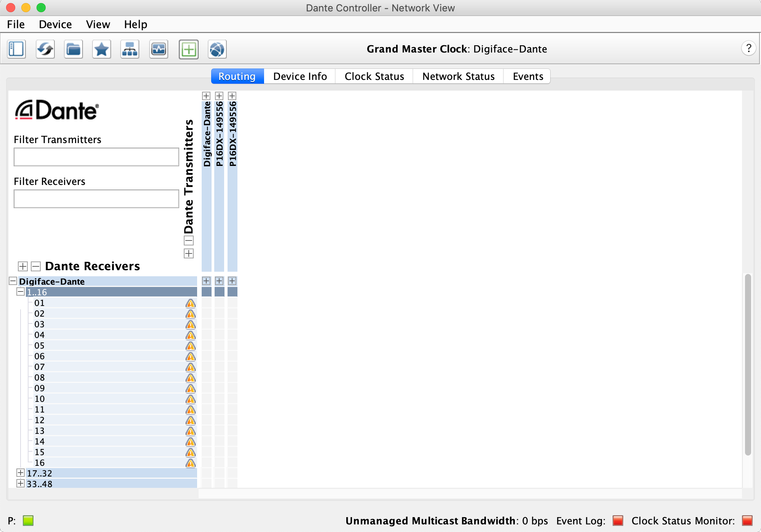Collapse the Digiface-Dante receiver device
Image resolution: width=761 pixels, height=532 pixels.
13,281
